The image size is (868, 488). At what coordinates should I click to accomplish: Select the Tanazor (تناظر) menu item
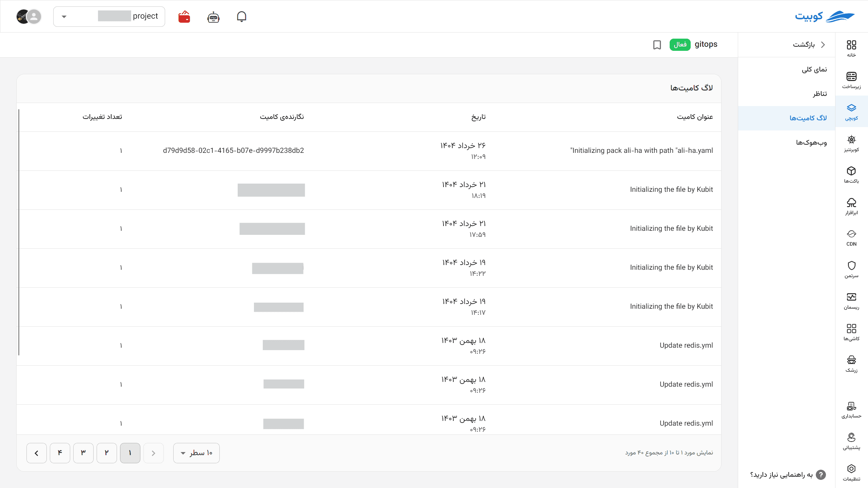pyautogui.click(x=787, y=94)
